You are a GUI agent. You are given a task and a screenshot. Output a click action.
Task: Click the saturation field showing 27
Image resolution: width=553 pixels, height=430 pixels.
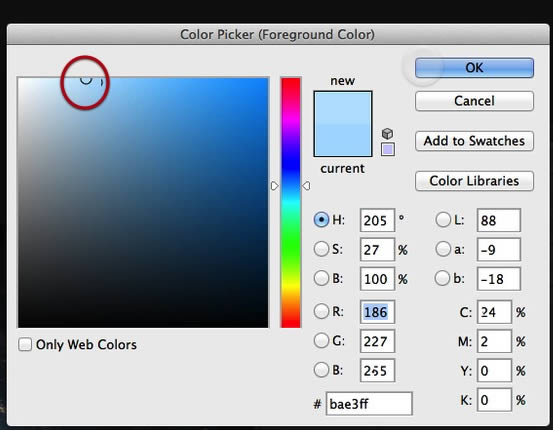point(377,249)
